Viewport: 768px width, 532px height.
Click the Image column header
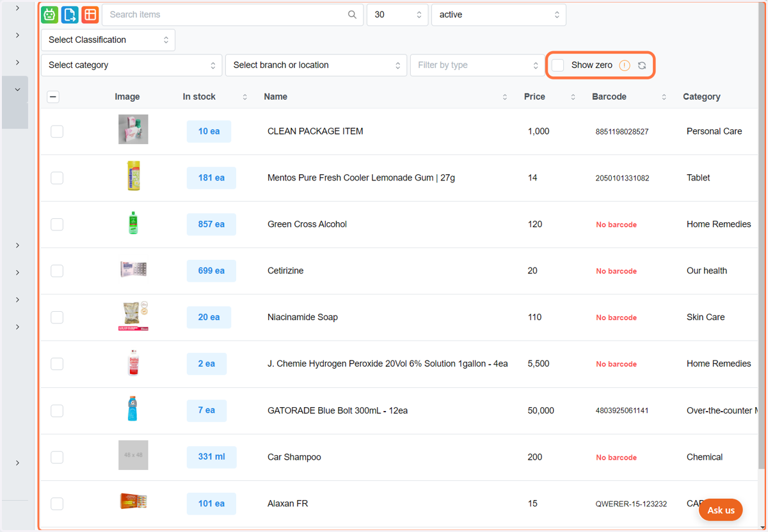[x=127, y=97]
